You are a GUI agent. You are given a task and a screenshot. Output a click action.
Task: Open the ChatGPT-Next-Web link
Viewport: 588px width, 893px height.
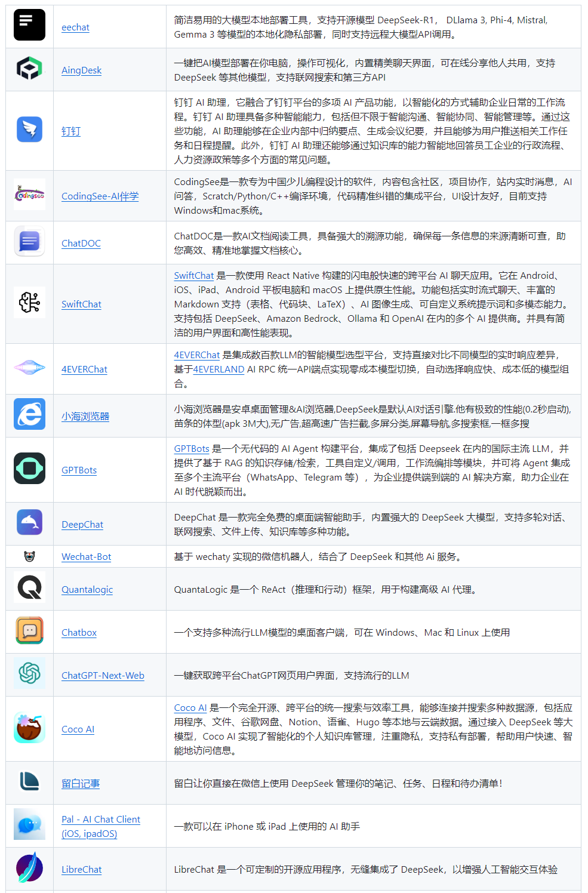[103, 676]
